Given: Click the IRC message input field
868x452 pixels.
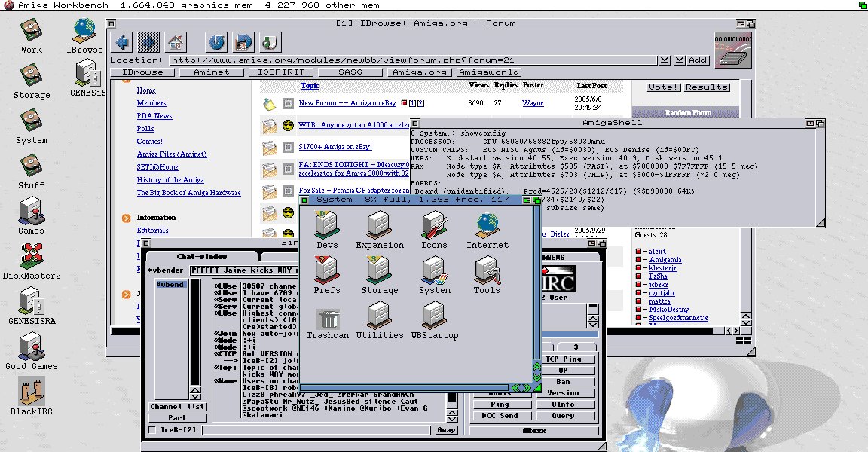Looking at the screenshot, I should coord(316,430).
